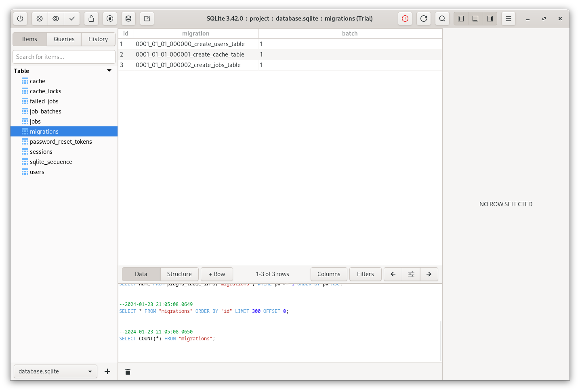
Task: Switch to the Items tab
Action: pos(29,39)
